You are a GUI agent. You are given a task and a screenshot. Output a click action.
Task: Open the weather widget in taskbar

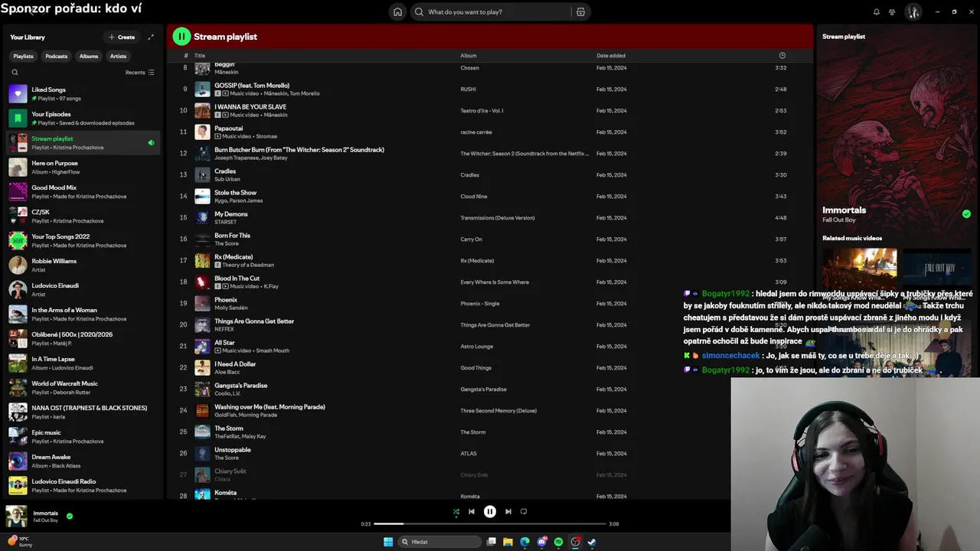21,542
